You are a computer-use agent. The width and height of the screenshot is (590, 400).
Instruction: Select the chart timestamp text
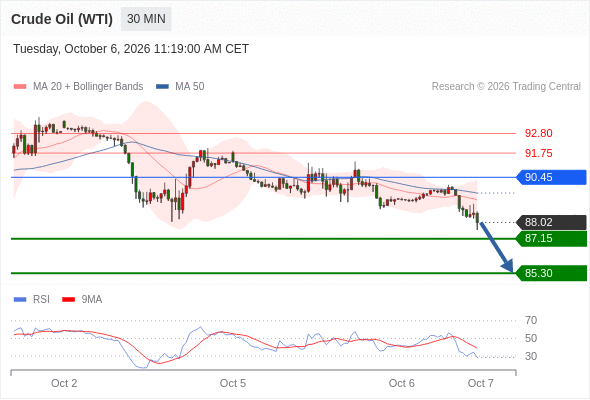(x=131, y=49)
